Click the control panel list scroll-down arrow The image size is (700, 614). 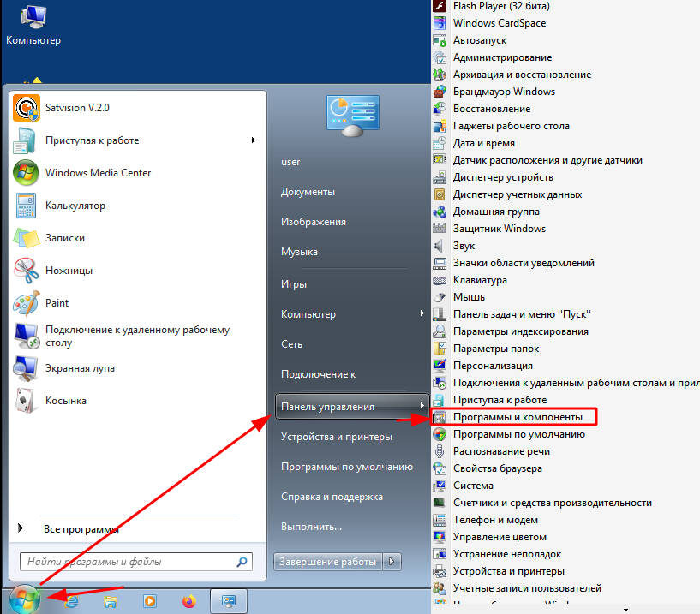click(626, 610)
